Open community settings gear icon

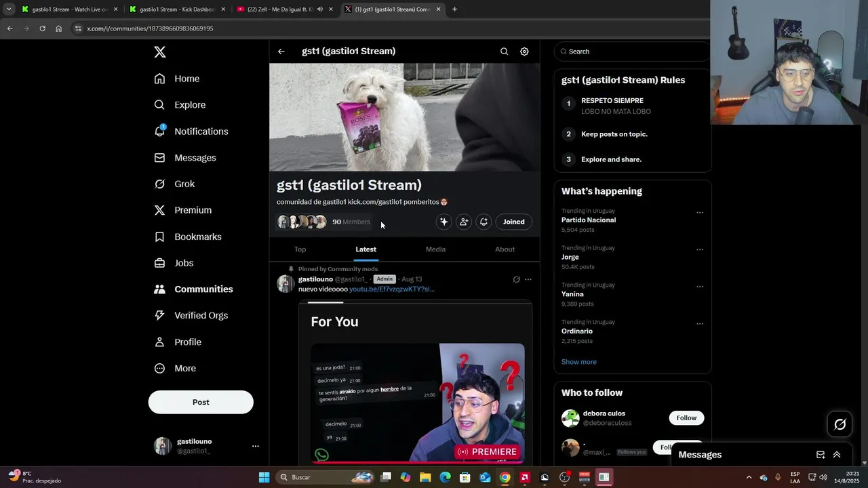click(524, 52)
